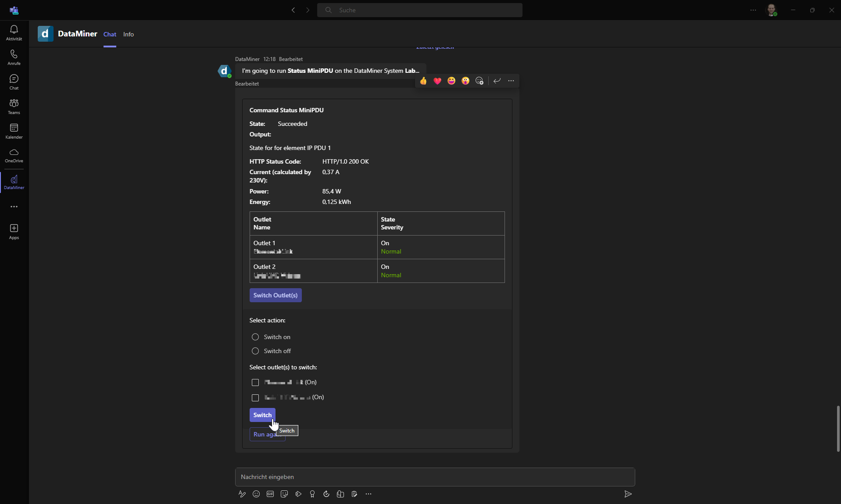Click the '0,125 kWh' energy value
Screen dimensions: 841x504
pyautogui.click(x=336, y=202)
